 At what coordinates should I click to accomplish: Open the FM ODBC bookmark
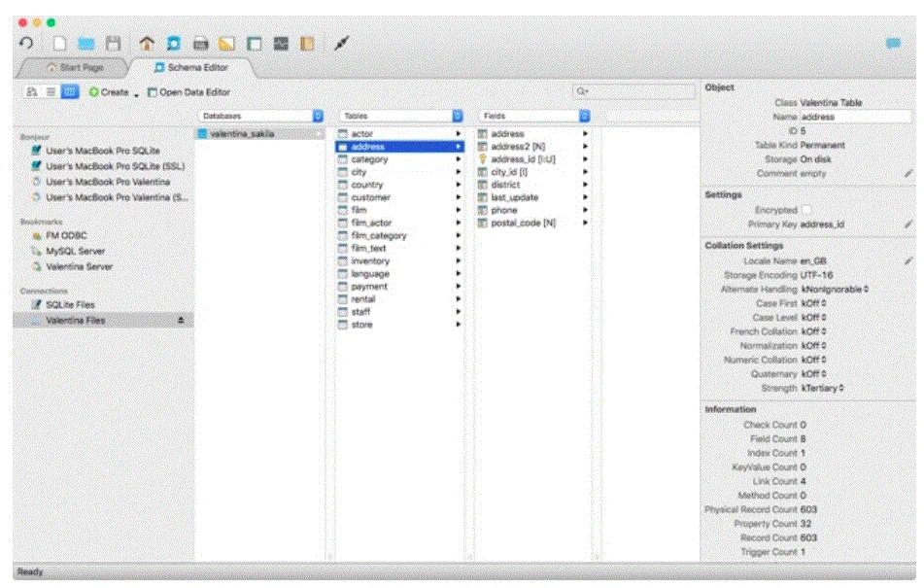[103, 235]
